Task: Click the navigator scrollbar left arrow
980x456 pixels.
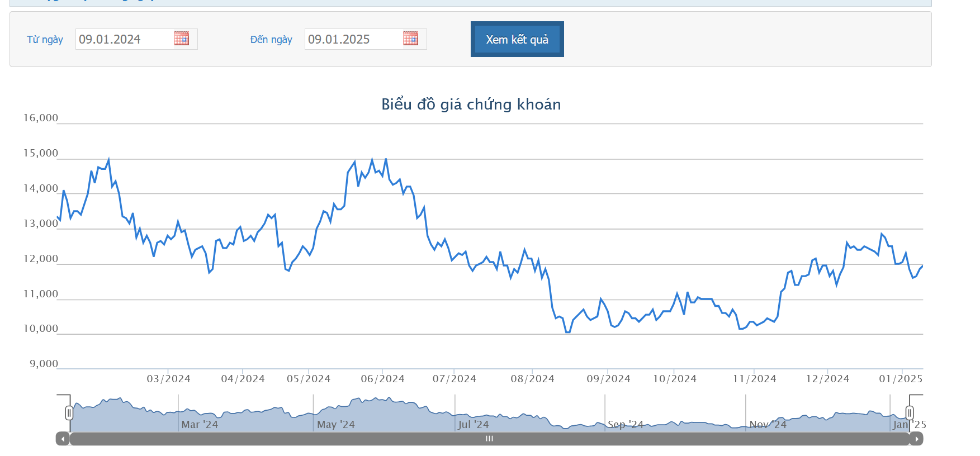Action: (x=63, y=439)
